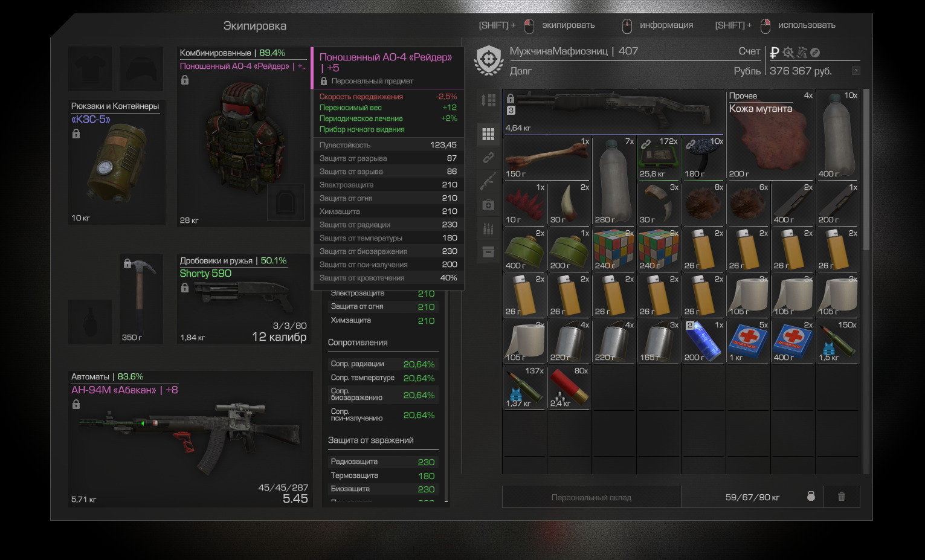
Task: Select the 2x first aid kit 400 г
Action: tap(793, 341)
